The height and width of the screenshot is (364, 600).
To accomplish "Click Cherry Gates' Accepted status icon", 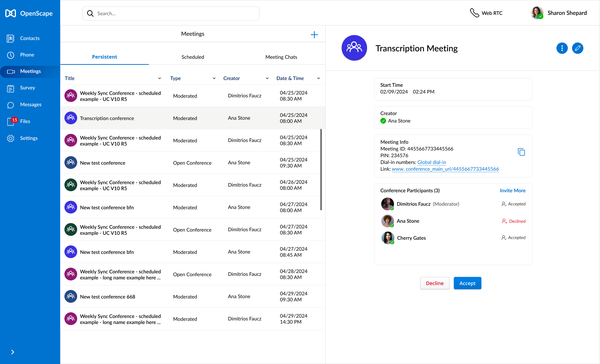I will (x=504, y=238).
